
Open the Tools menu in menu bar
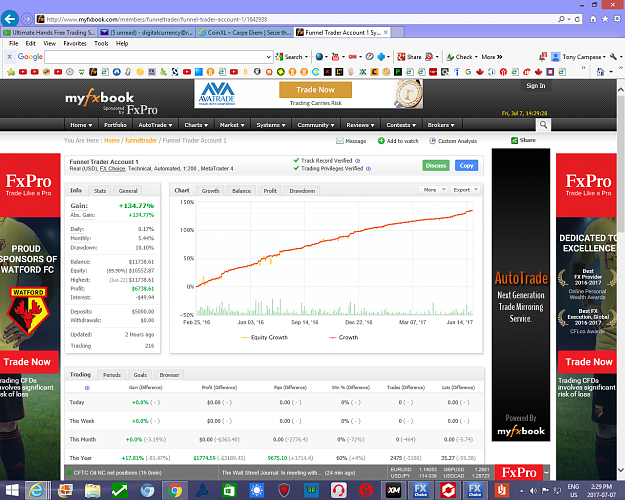click(101, 43)
